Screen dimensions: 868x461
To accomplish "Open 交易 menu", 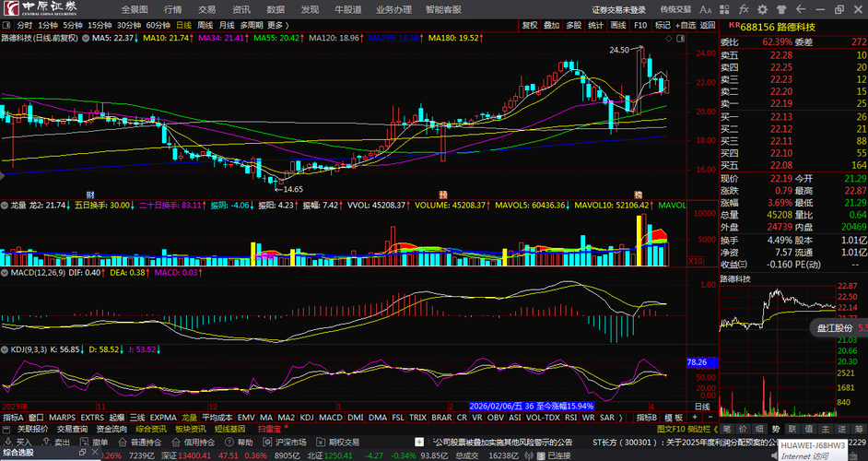I will point(207,9).
